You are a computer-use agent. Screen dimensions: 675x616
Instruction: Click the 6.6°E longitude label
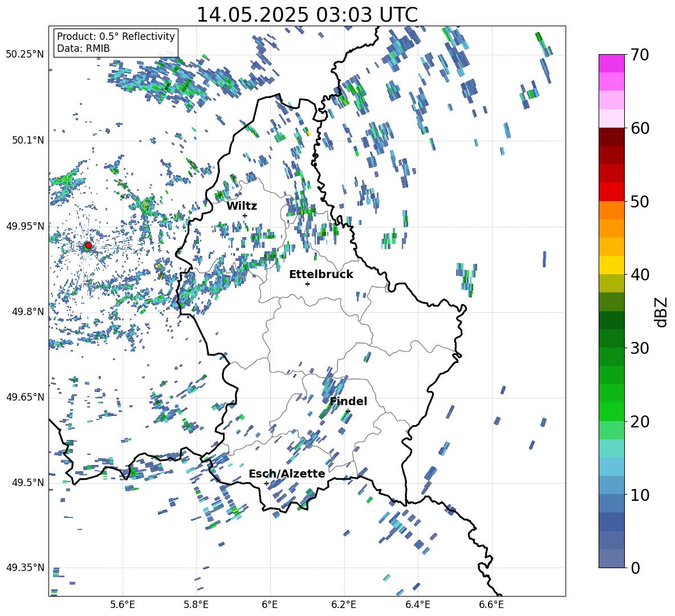coord(491,605)
